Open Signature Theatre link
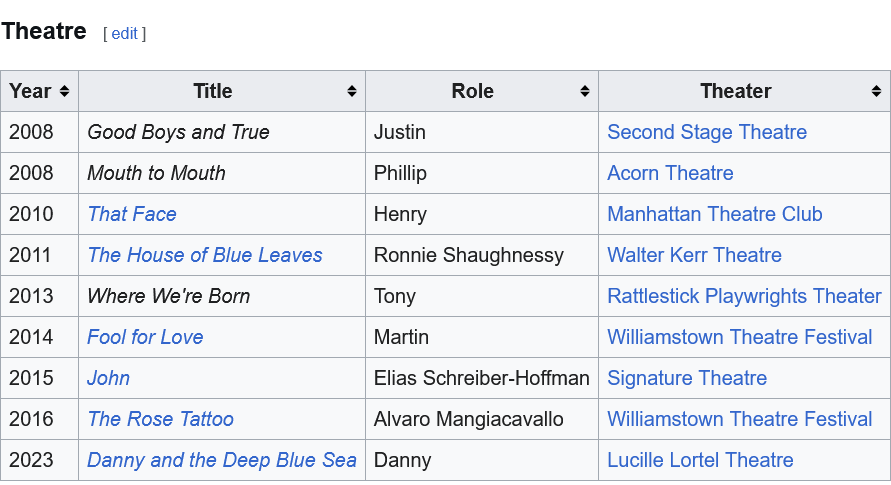This screenshot has height=485, width=891. click(x=686, y=378)
